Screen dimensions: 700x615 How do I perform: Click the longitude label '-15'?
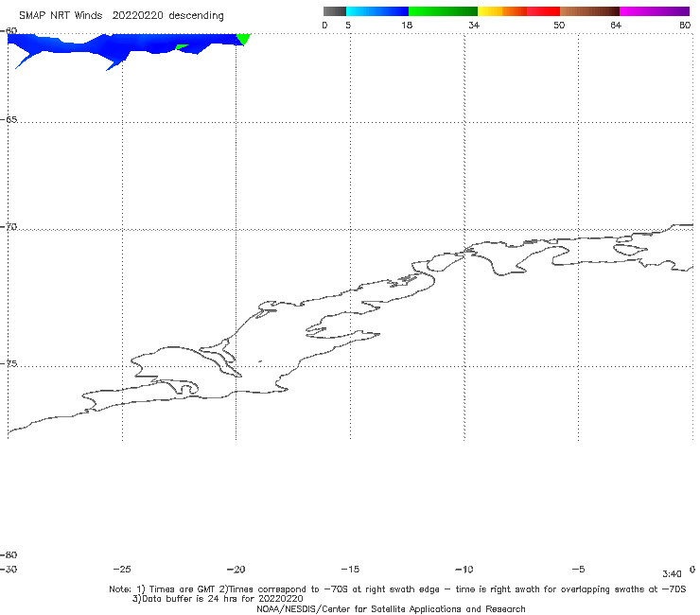pyautogui.click(x=350, y=570)
